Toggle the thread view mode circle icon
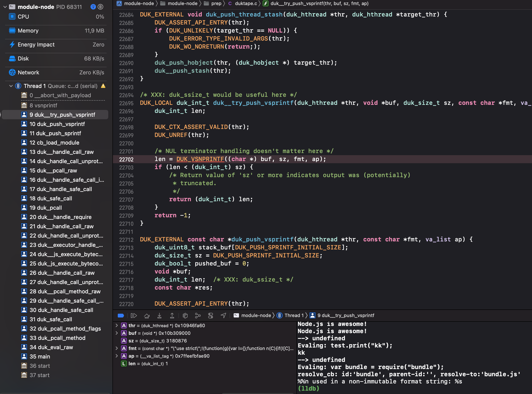This screenshot has height=394, width=532. pos(100,7)
